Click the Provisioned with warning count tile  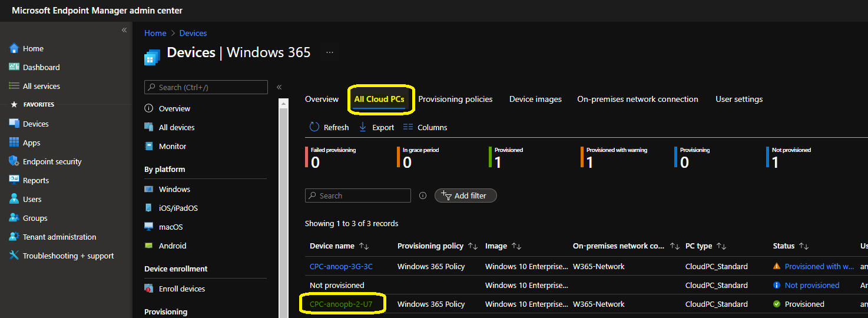pos(615,158)
